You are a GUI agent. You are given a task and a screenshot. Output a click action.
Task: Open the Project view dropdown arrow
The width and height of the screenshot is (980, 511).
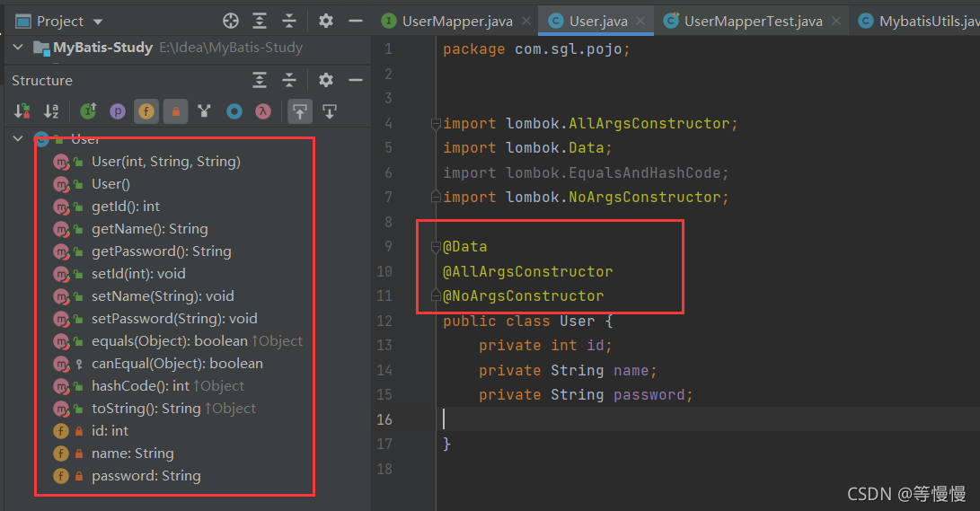click(x=98, y=22)
